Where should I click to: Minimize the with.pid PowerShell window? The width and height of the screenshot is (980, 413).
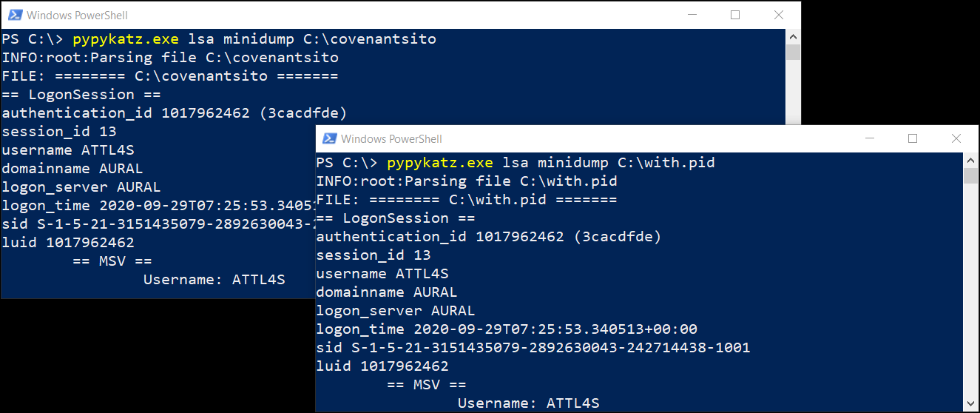coord(869,138)
